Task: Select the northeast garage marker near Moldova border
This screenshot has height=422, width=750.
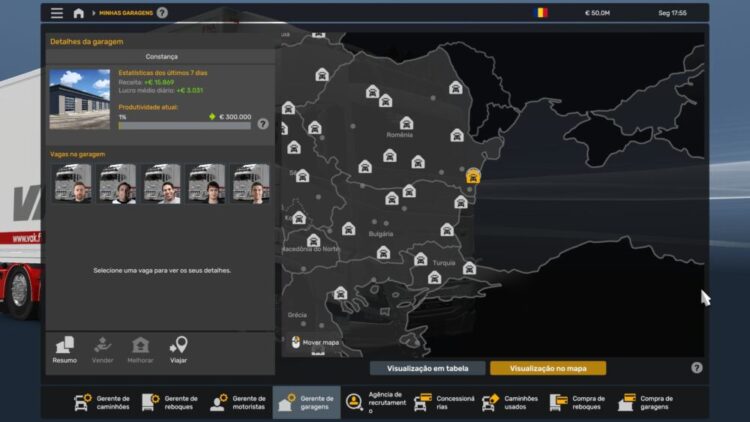Action: pyautogui.click(x=455, y=88)
